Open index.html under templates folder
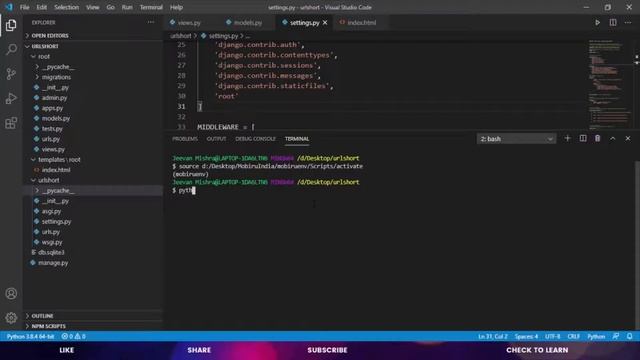 coord(56,170)
